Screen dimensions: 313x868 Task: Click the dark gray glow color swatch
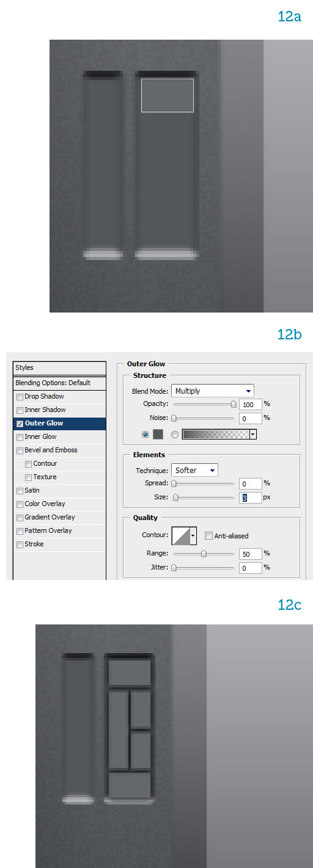158,434
